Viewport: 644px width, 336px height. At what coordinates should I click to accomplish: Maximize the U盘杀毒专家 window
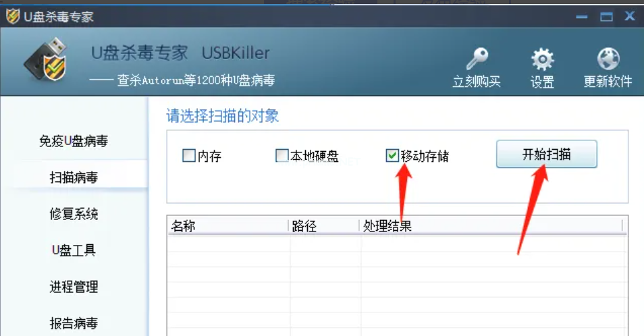click(x=606, y=17)
